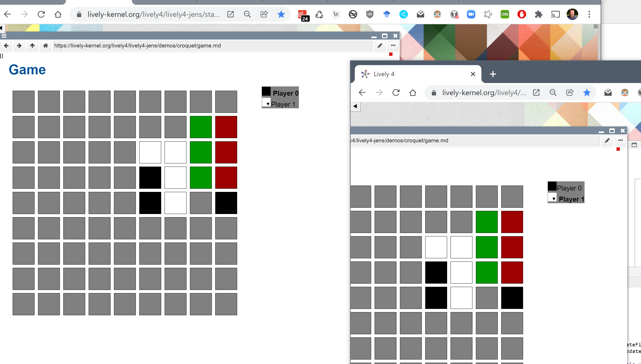Open the three-dots menu in the left container
The height and width of the screenshot is (364, 641).
click(x=393, y=46)
